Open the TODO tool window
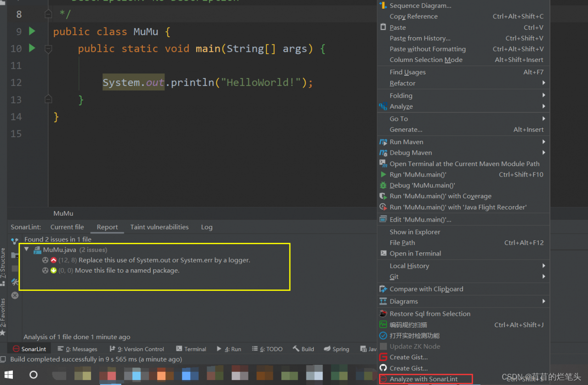 (x=267, y=349)
